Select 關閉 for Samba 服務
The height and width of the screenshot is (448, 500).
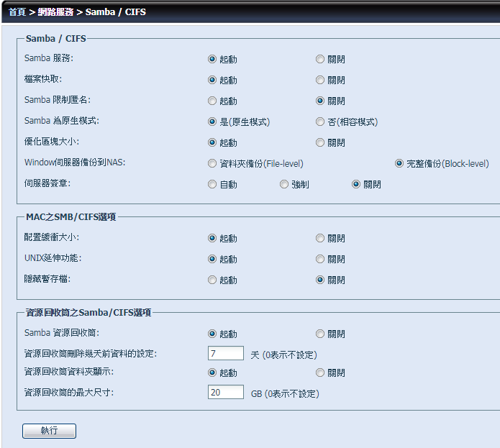[x=320, y=59]
